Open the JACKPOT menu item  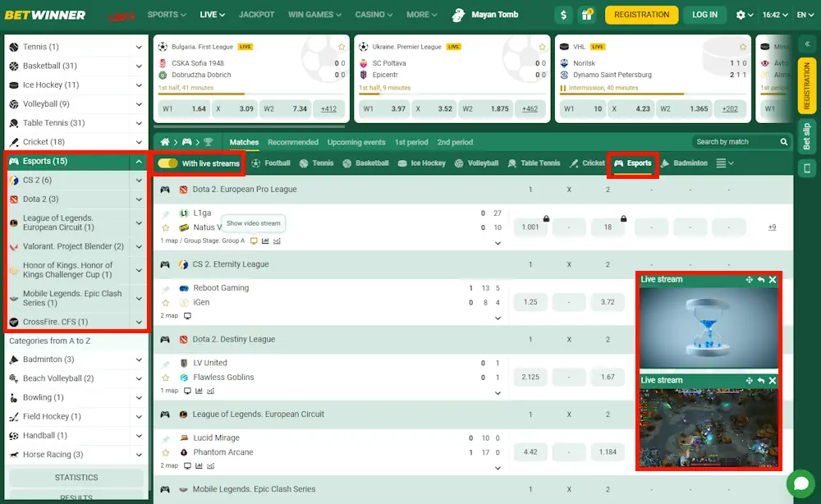tap(256, 14)
